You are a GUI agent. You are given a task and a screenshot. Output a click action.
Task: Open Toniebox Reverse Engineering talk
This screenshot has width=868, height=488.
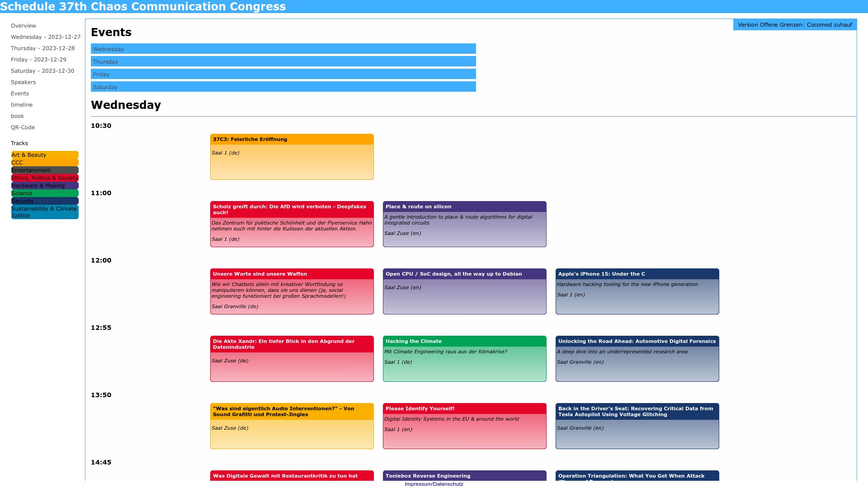[465, 476]
